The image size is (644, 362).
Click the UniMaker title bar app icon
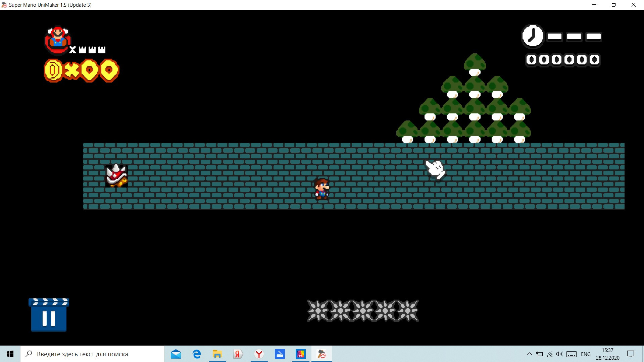4,5
